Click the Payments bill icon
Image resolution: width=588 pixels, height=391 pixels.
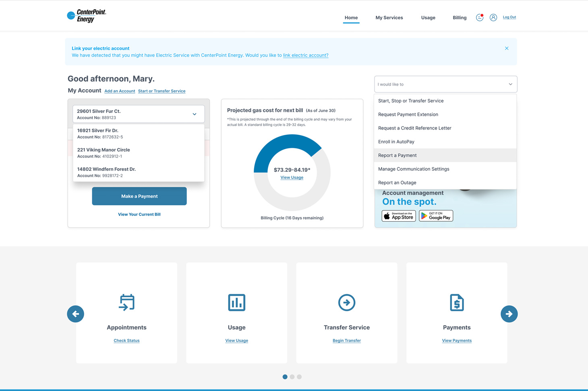[456, 303]
